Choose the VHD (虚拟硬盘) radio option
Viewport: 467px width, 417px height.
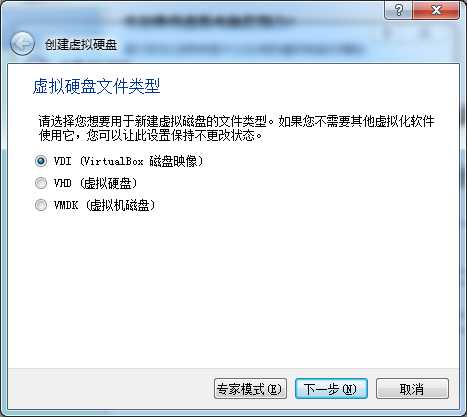[41, 183]
